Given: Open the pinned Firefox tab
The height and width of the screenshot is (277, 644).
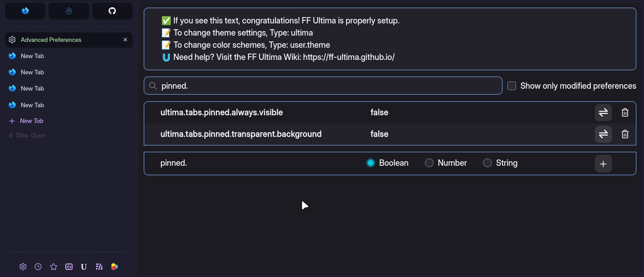Looking at the screenshot, I should pos(25,11).
